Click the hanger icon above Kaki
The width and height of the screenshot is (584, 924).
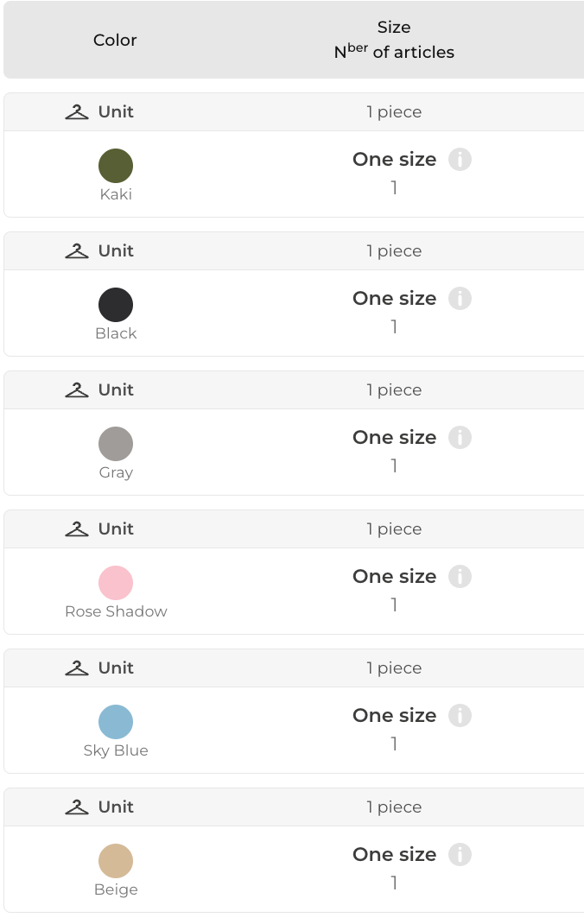(77, 112)
